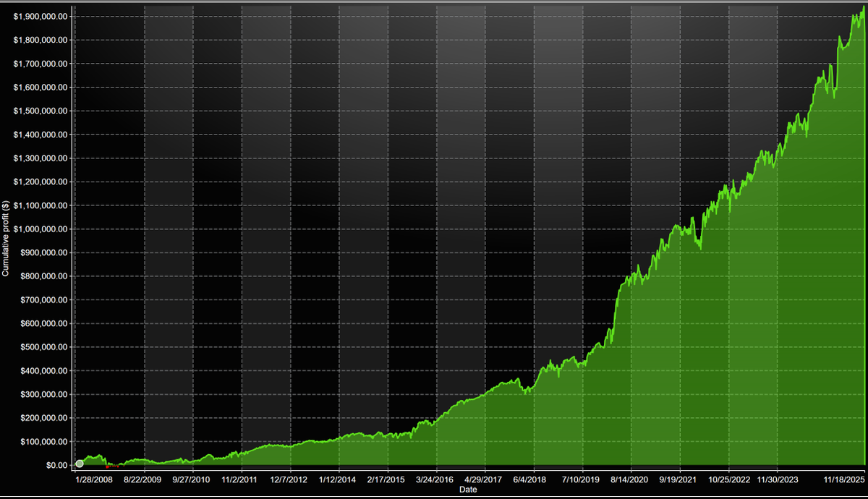868x499 pixels.
Task: Select the $700,000.00 y-axis label
Action: 46,299
